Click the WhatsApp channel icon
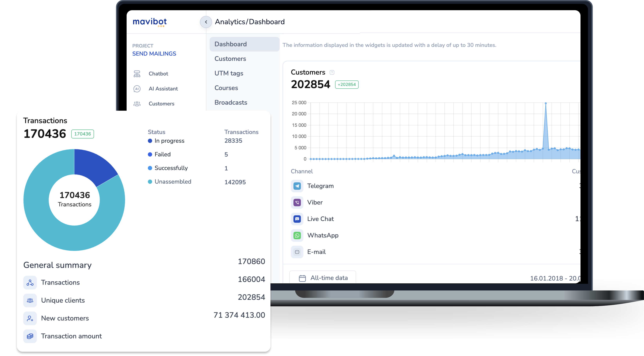The height and width of the screenshot is (356, 644). (x=297, y=235)
